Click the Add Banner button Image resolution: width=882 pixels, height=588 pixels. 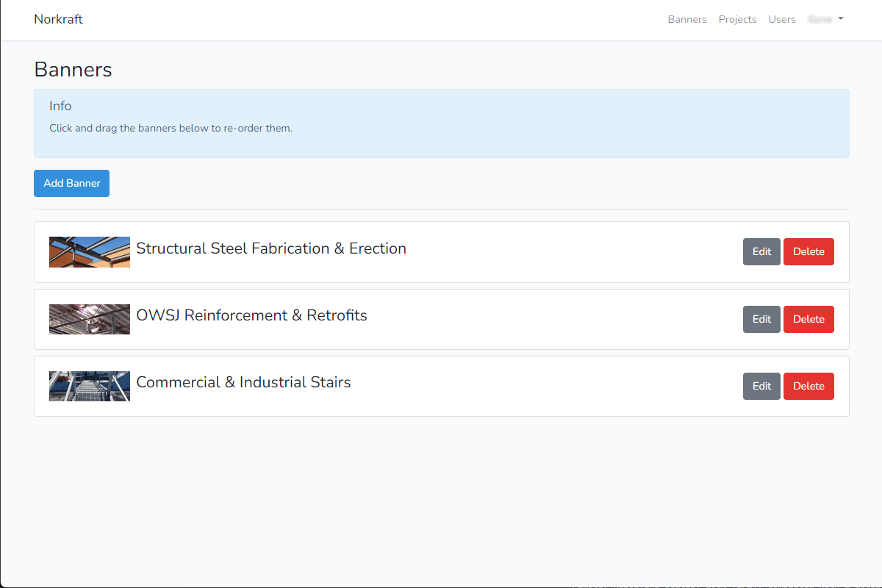(x=71, y=184)
